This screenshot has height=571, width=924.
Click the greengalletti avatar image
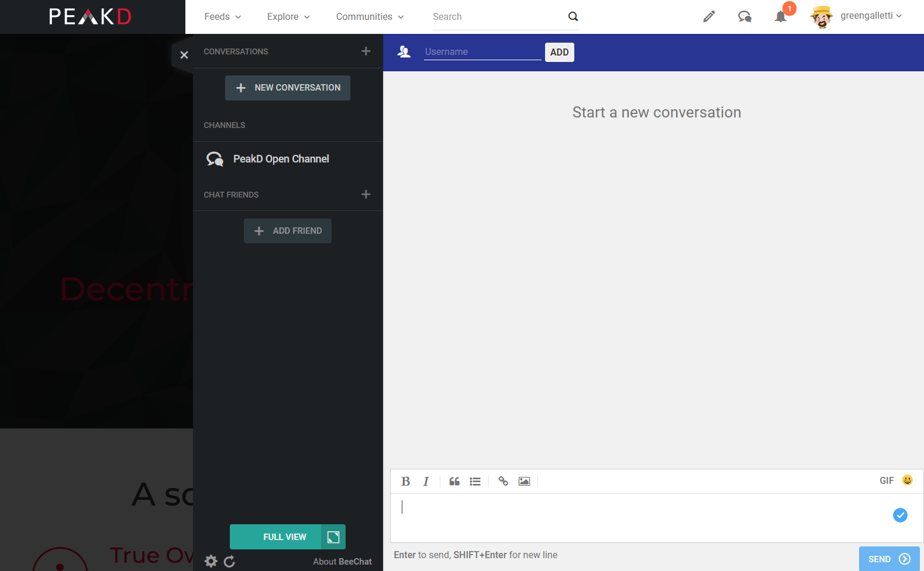pyautogui.click(x=822, y=16)
